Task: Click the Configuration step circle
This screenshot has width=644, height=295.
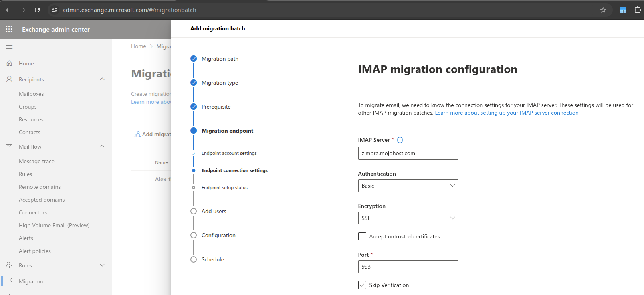Action: click(194, 235)
